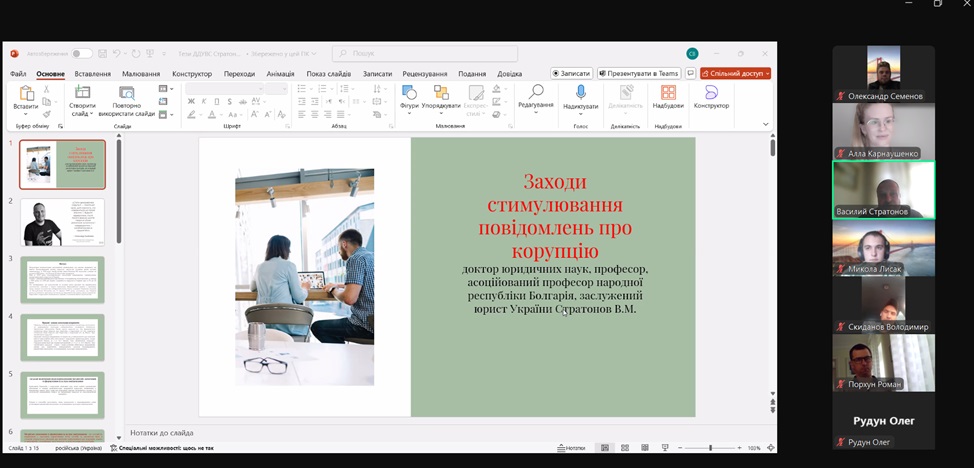974x468 pixels.
Task: Toggle strikethrough formatting button
Action: click(x=242, y=101)
